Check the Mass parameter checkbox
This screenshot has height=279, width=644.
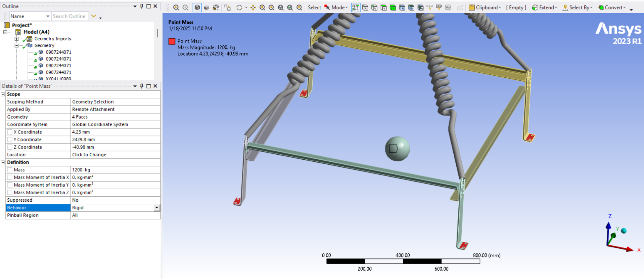click(10, 170)
